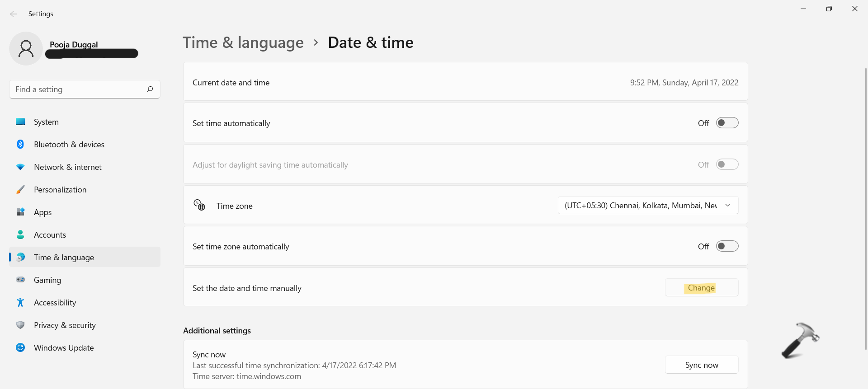The height and width of the screenshot is (389, 868).
Task: Click the Find a setting search box
Action: tap(79, 89)
